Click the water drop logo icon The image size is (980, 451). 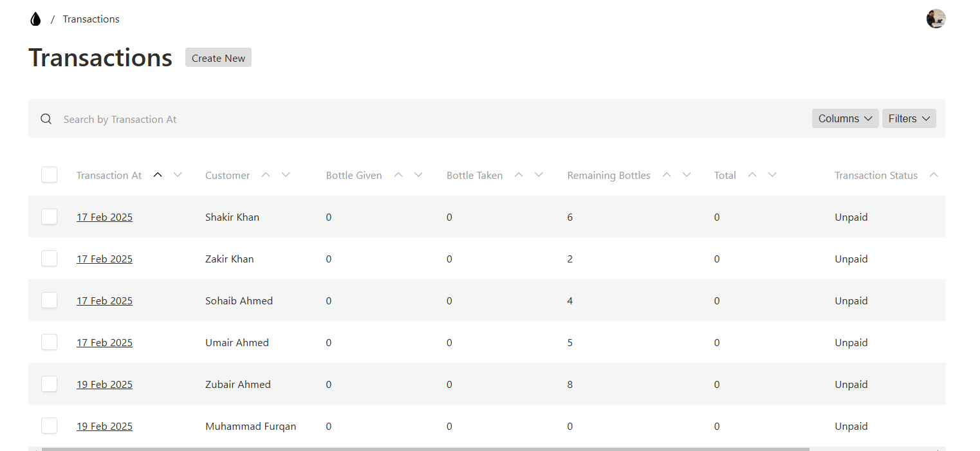click(35, 19)
